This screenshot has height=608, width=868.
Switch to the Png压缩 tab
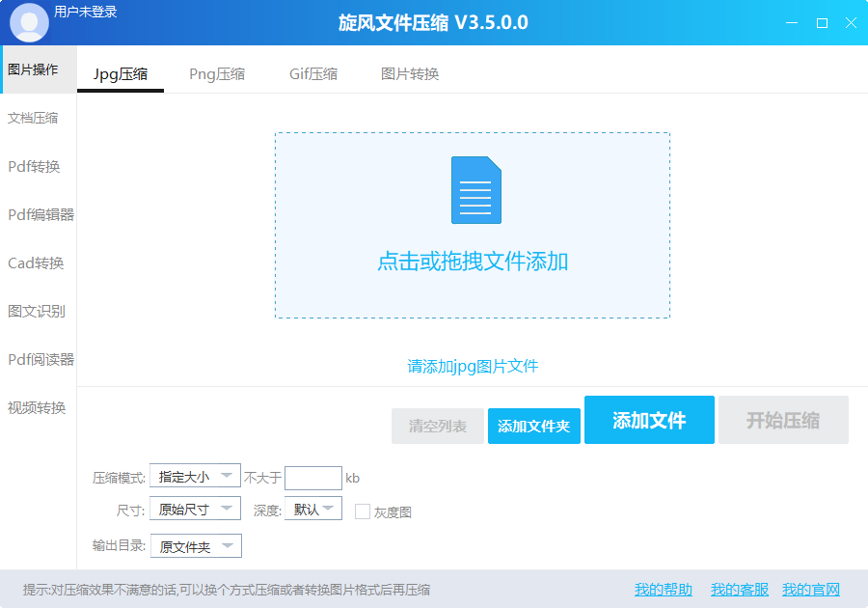pyautogui.click(x=216, y=72)
